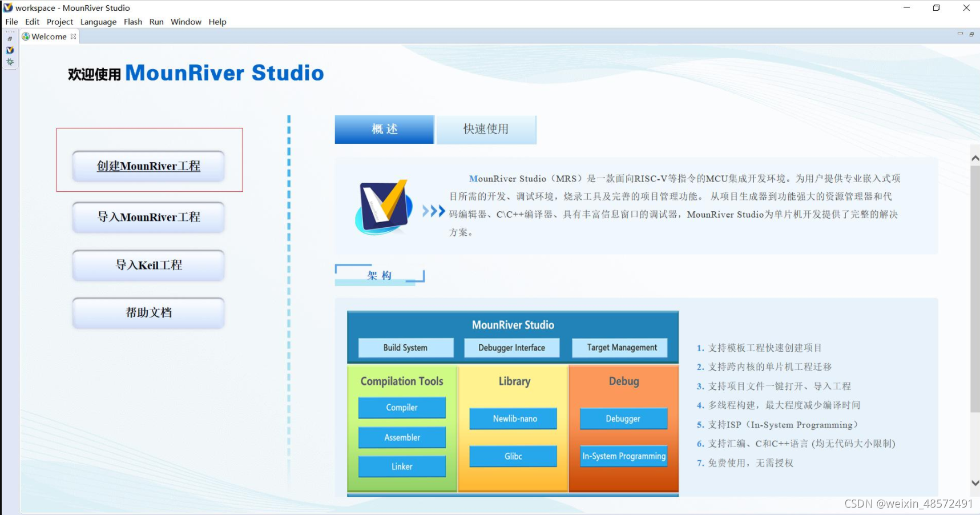Click the Compiler block
Image resolution: width=980 pixels, height=515 pixels.
402,408
